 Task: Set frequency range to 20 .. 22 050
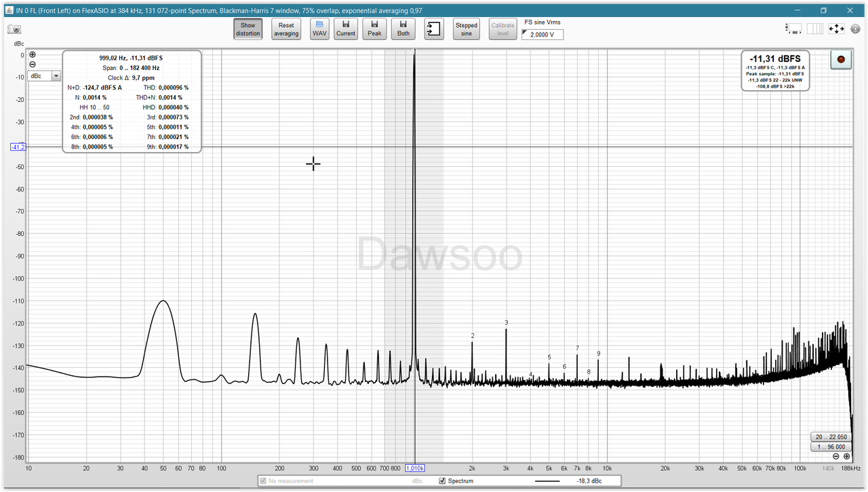coord(831,437)
